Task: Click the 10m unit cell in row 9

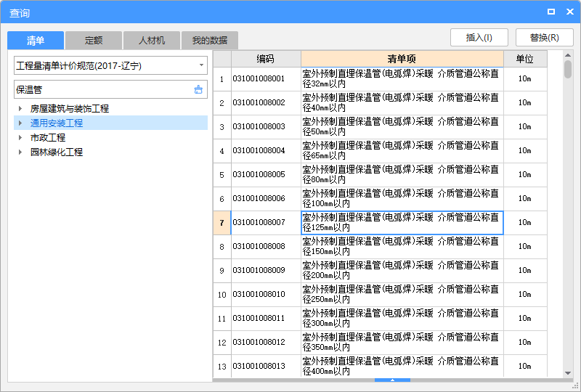Action: [x=525, y=271]
